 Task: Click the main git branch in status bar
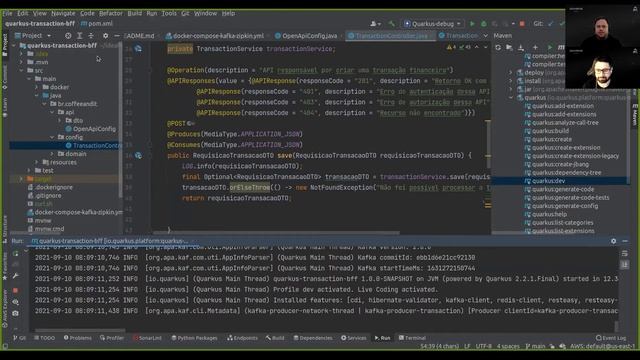pos(535,346)
